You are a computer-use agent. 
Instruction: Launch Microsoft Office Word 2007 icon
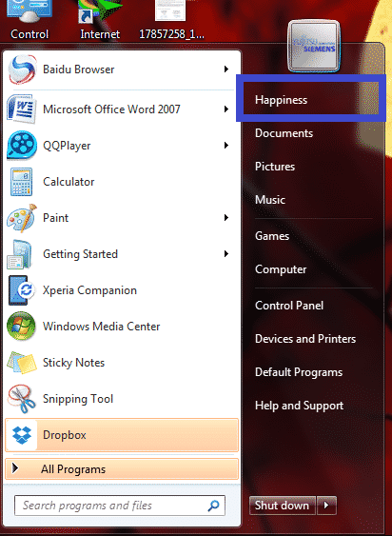pyautogui.click(x=21, y=109)
